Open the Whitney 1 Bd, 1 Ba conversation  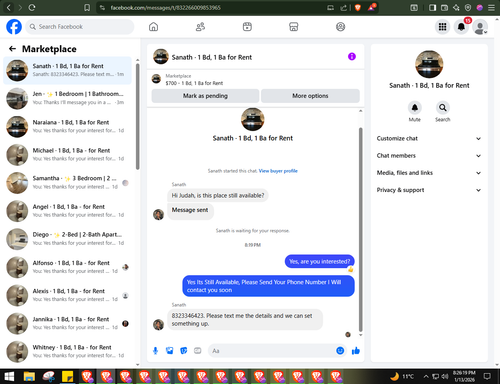pos(67,351)
